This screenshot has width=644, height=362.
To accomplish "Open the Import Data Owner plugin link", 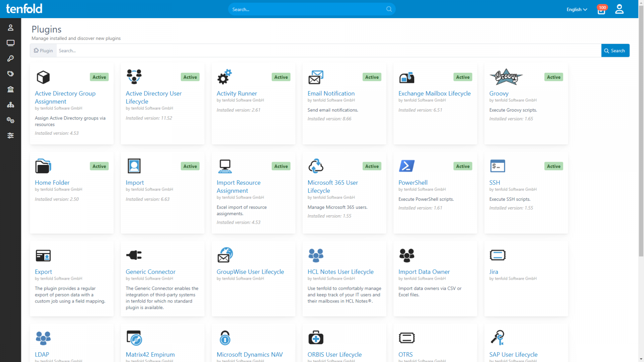I will (x=424, y=271).
